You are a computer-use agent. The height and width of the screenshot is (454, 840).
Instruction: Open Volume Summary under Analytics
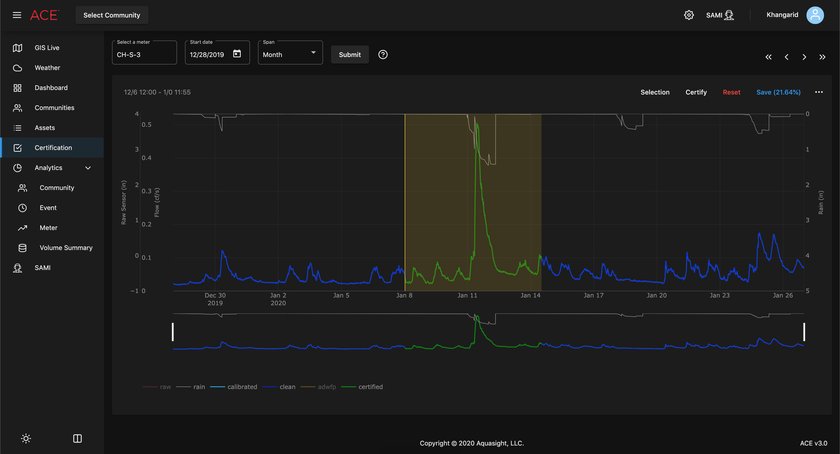point(66,248)
